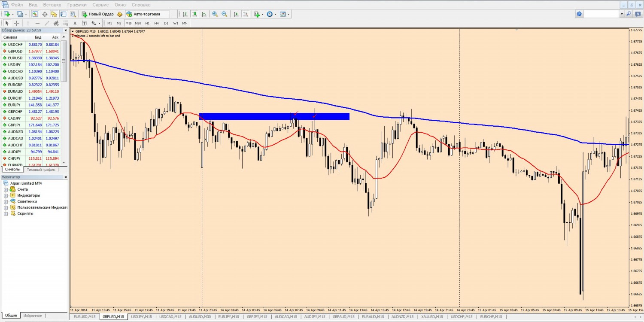Switch timeframe to H1
The width and height of the screenshot is (644, 322).
pyautogui.click(x=147, y=23)
